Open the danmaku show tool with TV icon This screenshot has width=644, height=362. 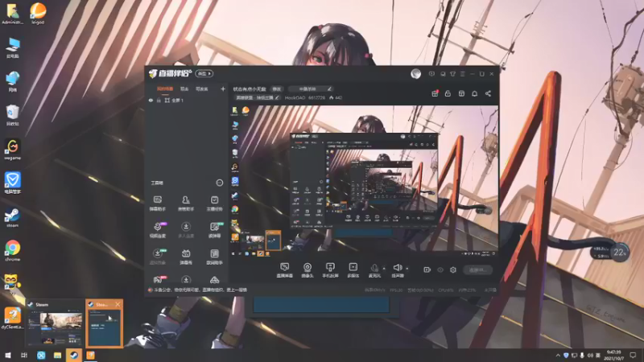(x=186, y=257)
